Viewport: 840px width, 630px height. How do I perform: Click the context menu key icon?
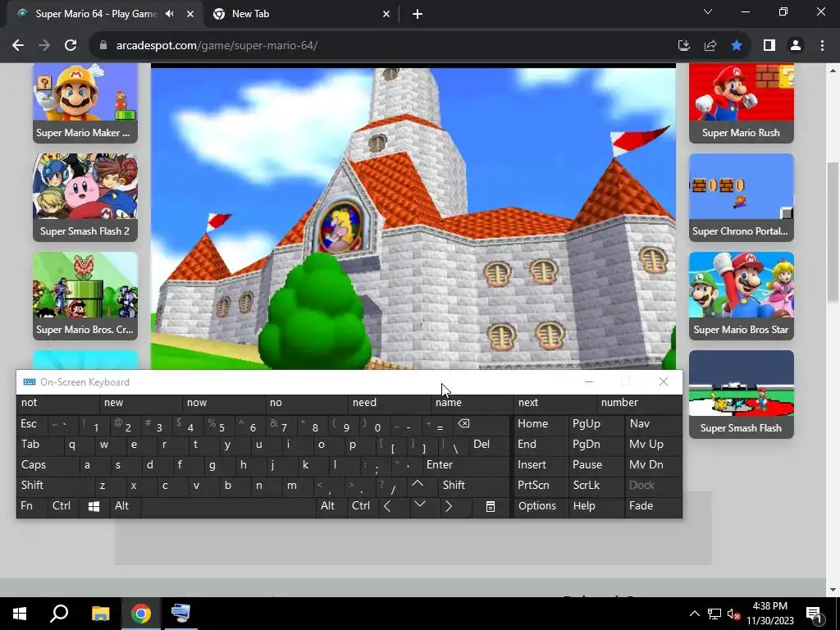tap(491, 506)
